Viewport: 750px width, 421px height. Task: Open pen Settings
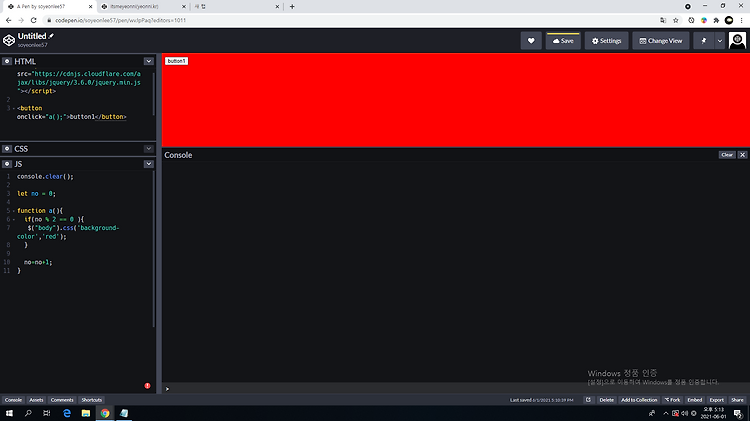(607, 41)
